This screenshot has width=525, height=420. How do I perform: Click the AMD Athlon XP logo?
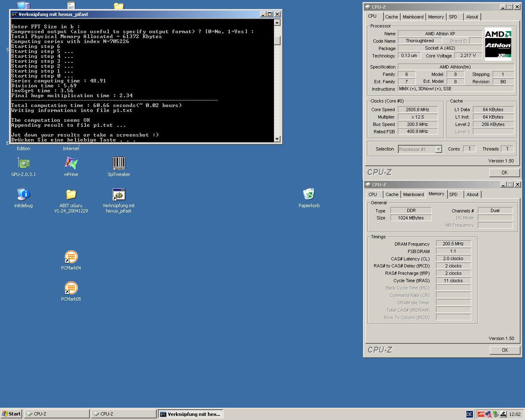tap(498, 44)
